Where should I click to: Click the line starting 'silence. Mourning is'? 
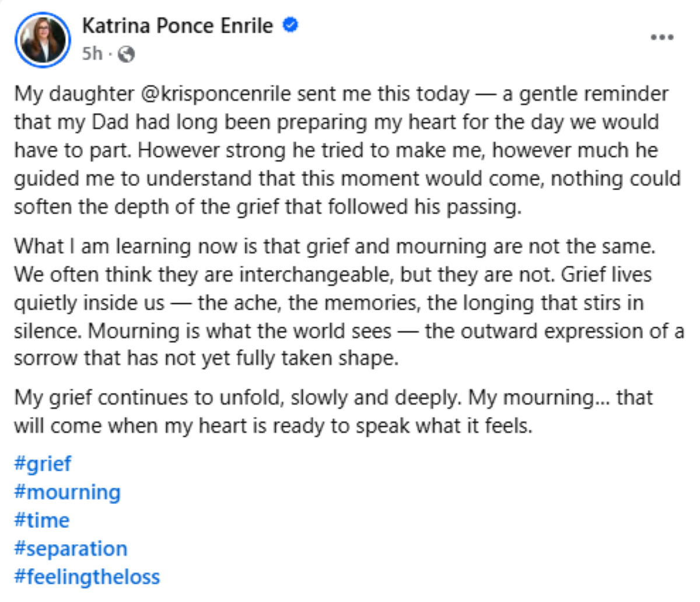click(x=349, y=331)
